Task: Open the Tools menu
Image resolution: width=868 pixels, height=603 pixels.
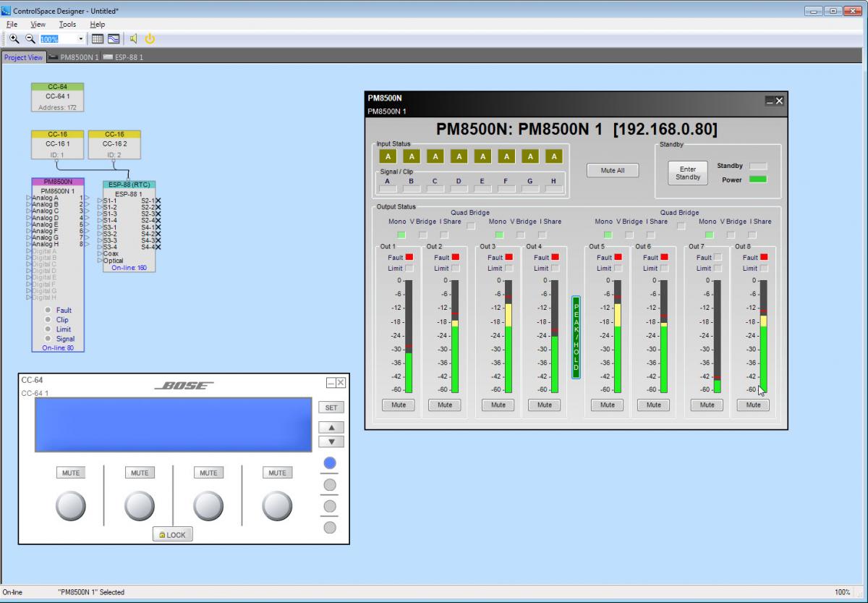Action: [67, 24]
